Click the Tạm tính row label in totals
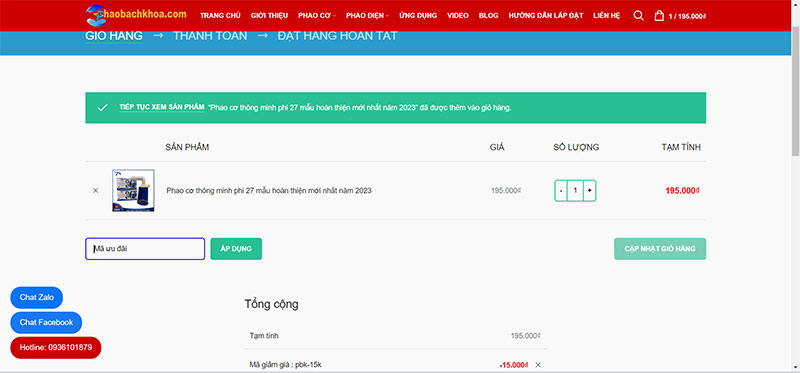800x373 pixels. point(264,336)
